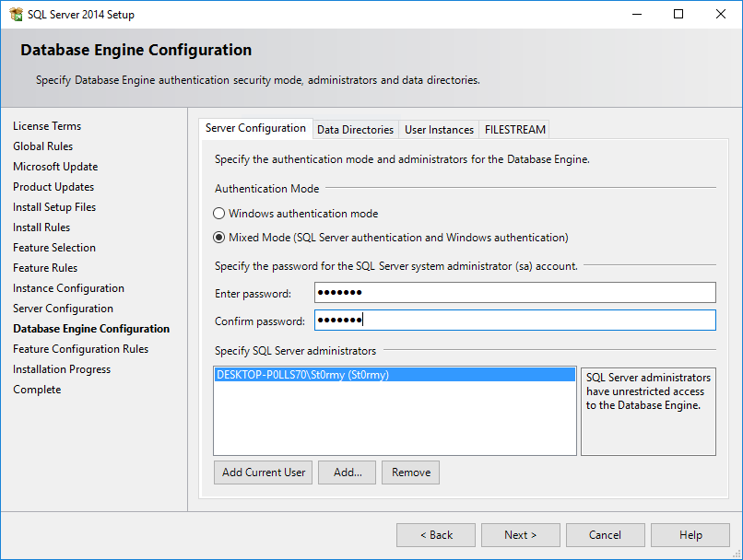
Task: Proceed with the Next button
Action: 521,535
